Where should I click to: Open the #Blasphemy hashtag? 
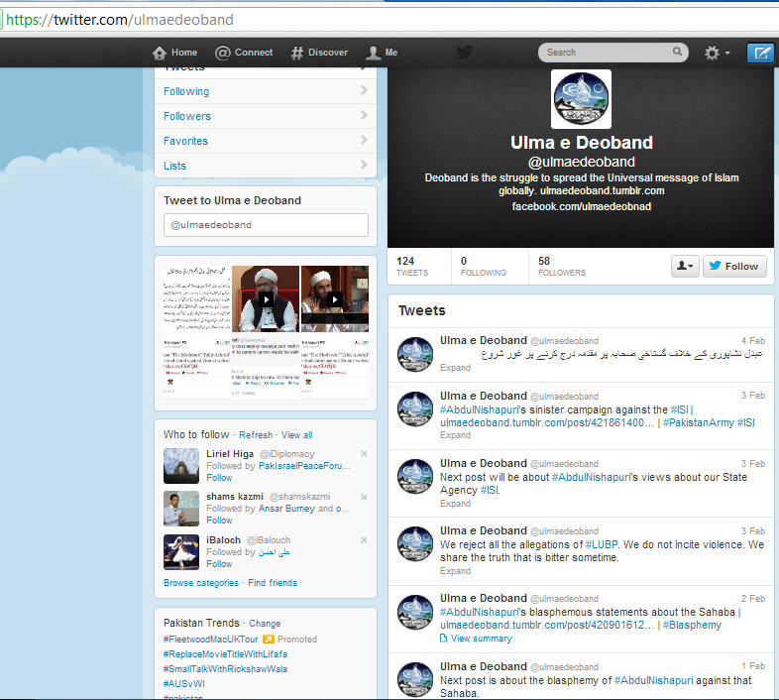[x=692, y=625]
